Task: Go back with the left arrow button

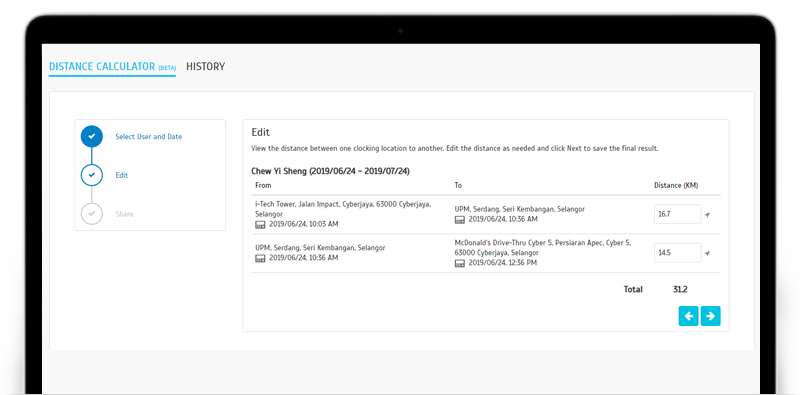Action: tap(688, 316)
